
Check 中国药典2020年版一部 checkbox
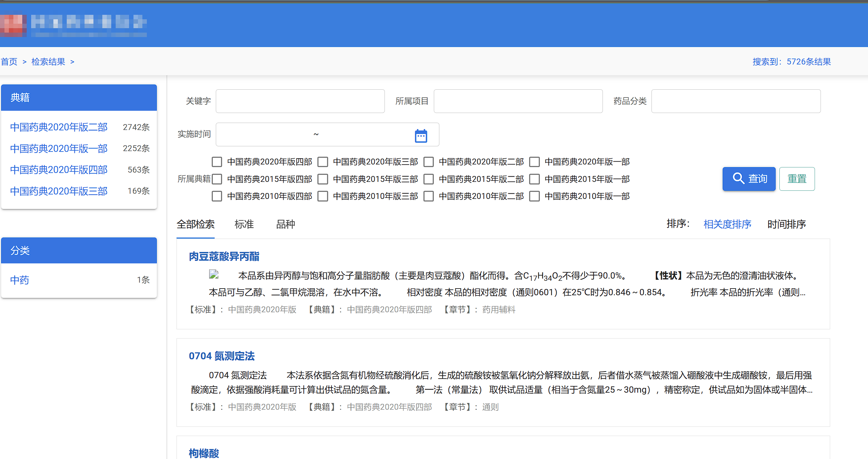pyautogui.click(x=534, y=162)
